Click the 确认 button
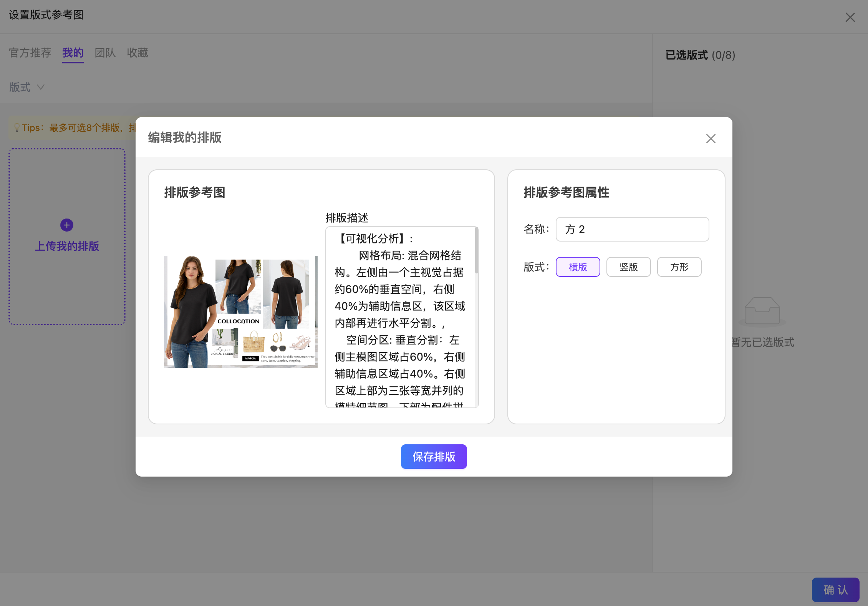The image size is (868, 606). pyautogui.click(x=835, y=589)
